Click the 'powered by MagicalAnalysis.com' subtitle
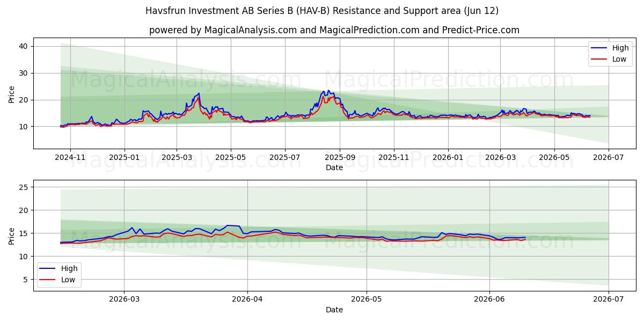The height and width of the screenshot is (322, 644). click(334, 30)
